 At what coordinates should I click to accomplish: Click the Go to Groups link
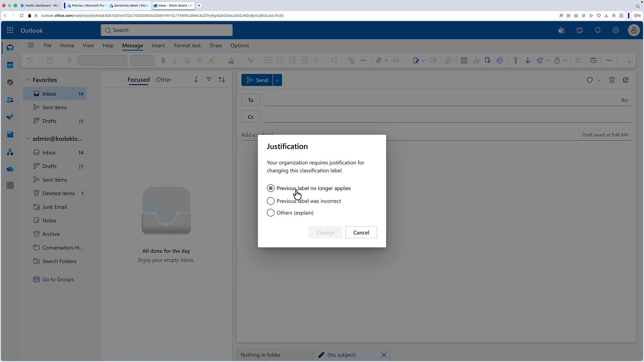point(58,279)
